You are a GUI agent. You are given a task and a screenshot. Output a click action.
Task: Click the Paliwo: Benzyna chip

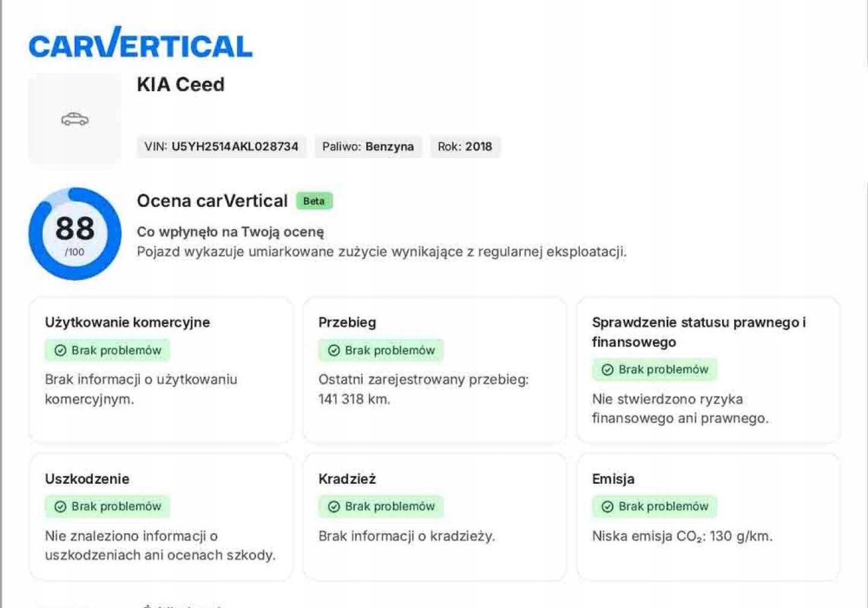pyautogui.click(x=368, y=147)
